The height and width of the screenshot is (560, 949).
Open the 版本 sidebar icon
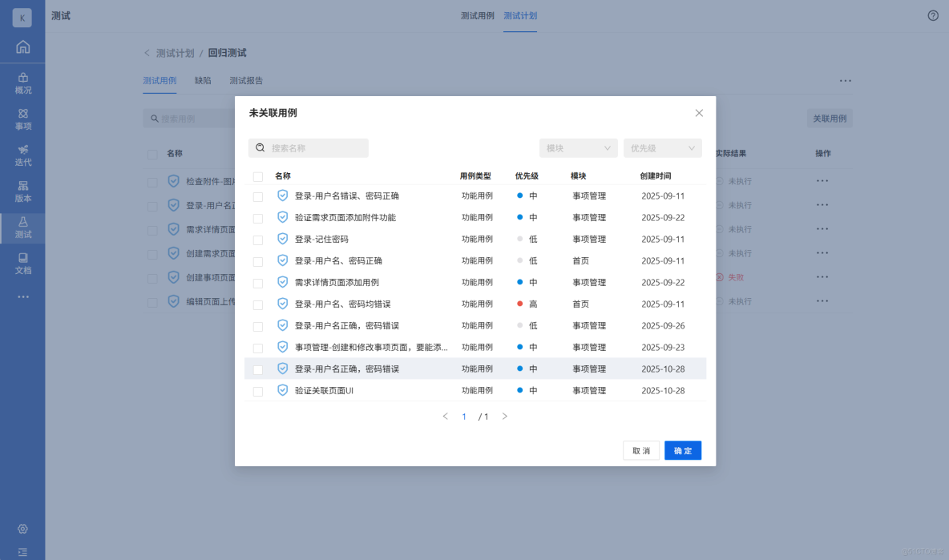22,192
